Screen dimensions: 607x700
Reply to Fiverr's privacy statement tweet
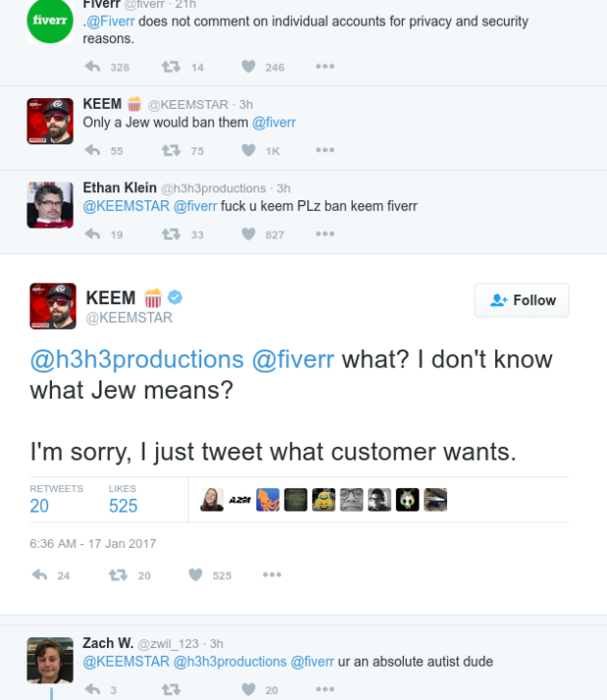[93, 67]
